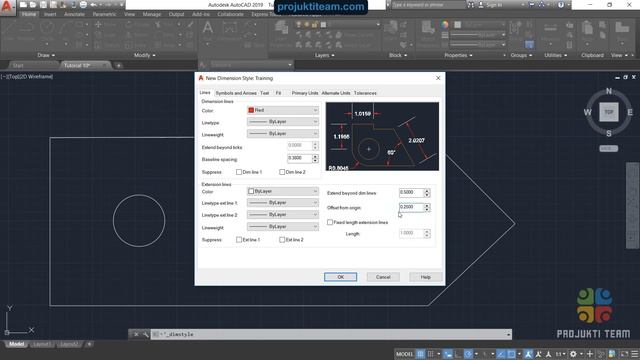
Task: Click the Save icon in quick access toolbar
Action: coord(43,5)
